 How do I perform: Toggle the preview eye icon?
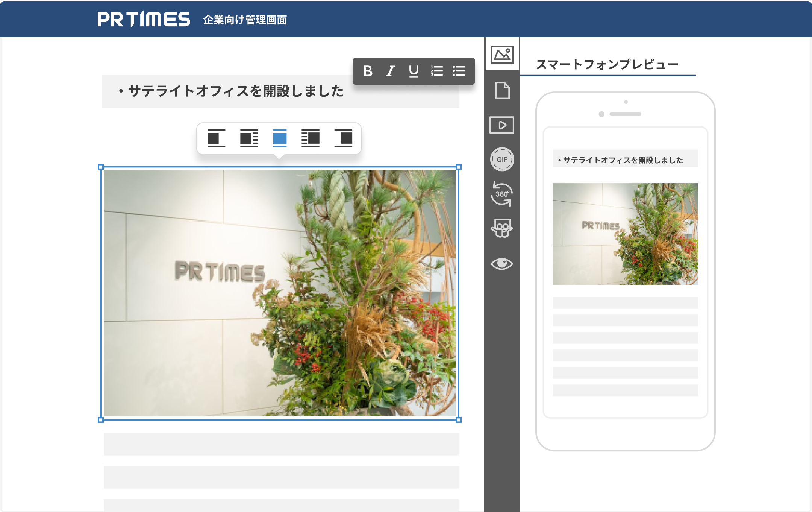(502, 264)
